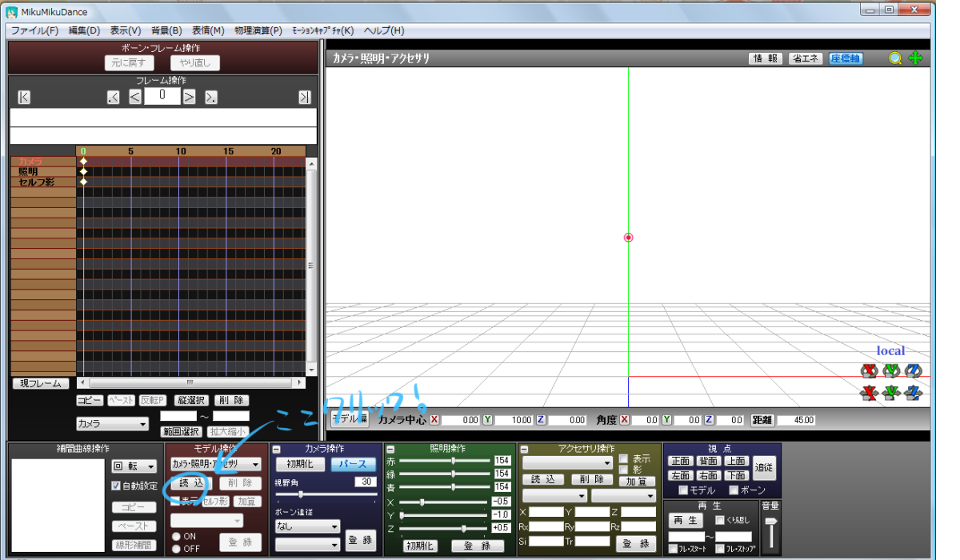
Task: Go to previous keyframe (.<) button
Action: point(114,97)
